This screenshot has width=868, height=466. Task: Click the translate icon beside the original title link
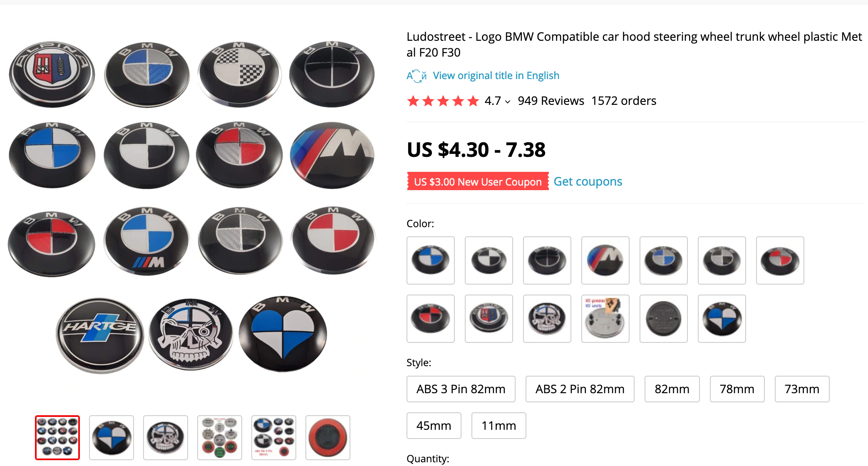click(x=417, y=76)
